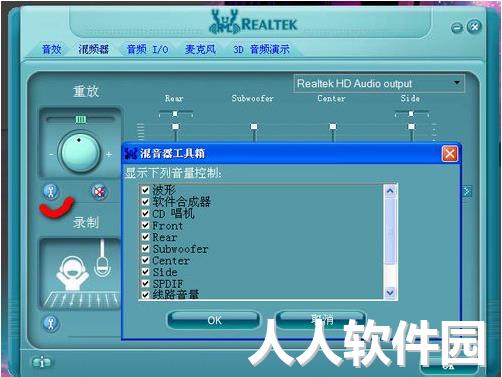Viewport: 502px width, 377px height.
Task: Switch to the 3D 音频演示 tab
Action: tap(261, 50)
